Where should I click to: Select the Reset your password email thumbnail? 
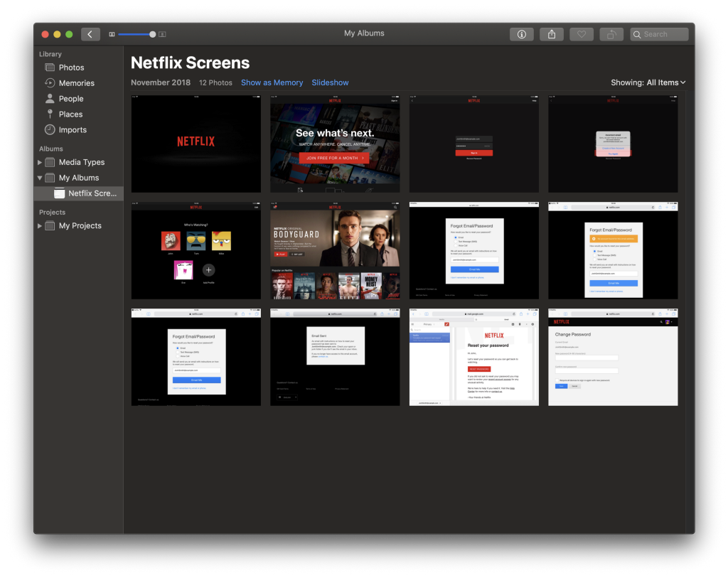[x=474, y=358]
